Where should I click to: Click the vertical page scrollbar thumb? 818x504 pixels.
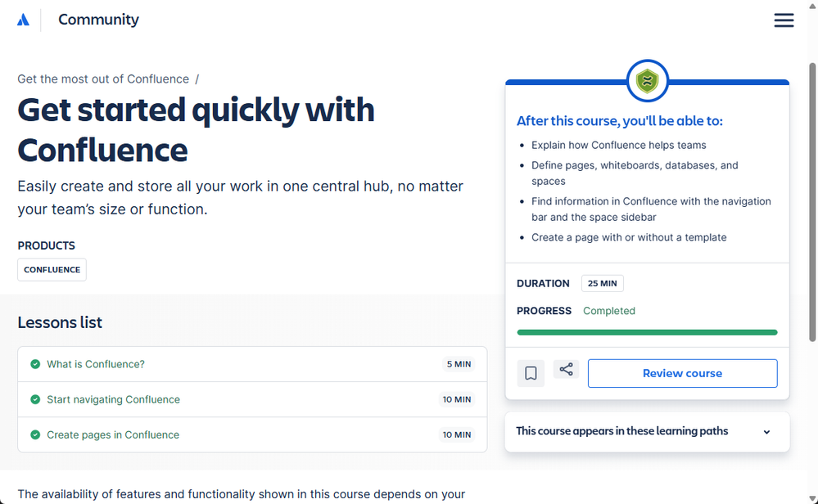point(812,202)
